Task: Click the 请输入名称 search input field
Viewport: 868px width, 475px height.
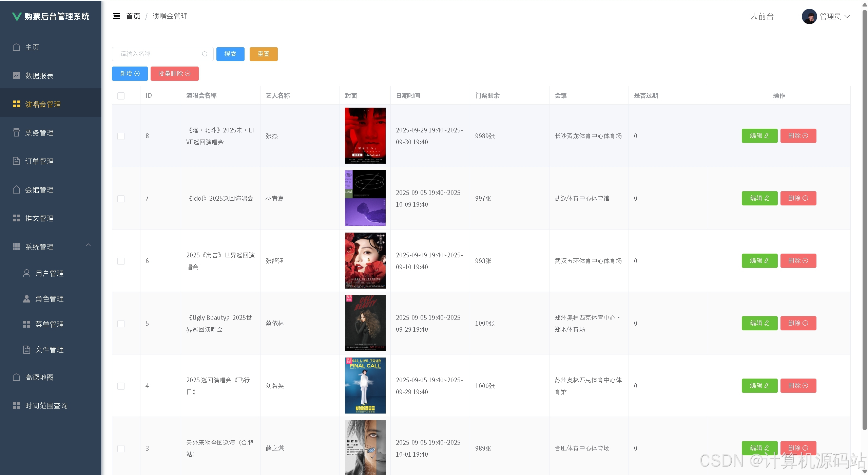Action: (163, 54)
